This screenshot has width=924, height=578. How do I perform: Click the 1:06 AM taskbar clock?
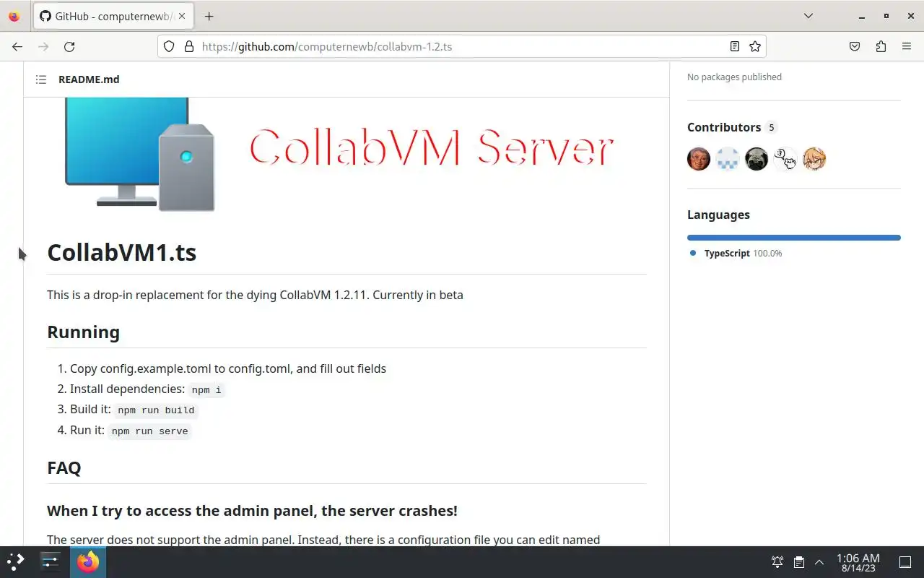pyautogui.click(x=858, y=562)
